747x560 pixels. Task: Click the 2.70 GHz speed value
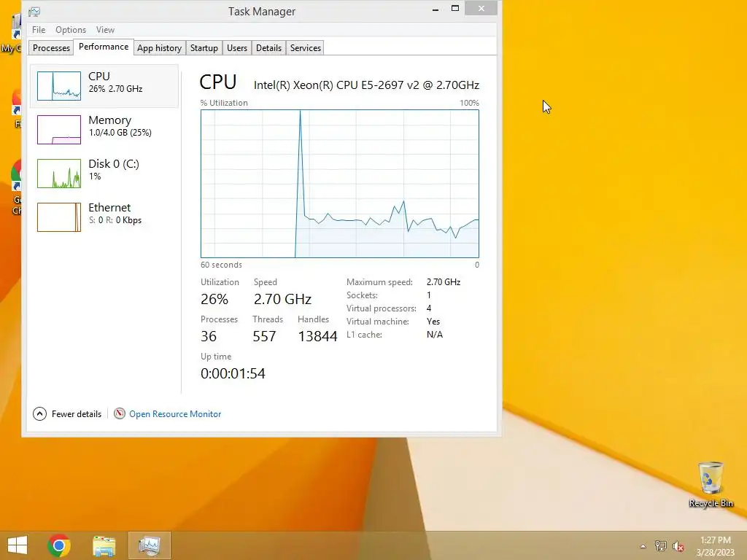point(282,299)
